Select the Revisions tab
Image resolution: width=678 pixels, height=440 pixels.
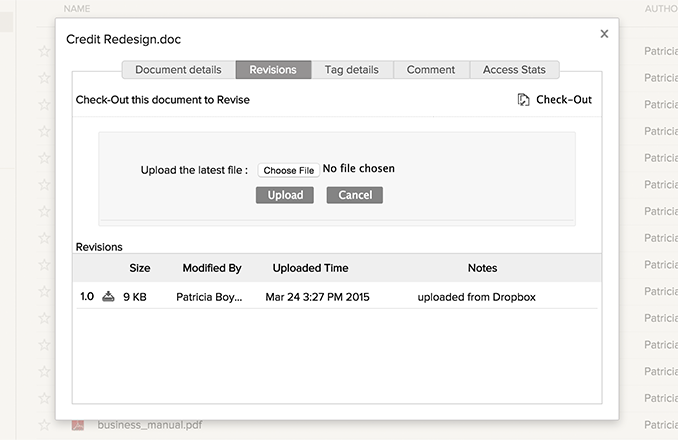click(x=273, y=70)
